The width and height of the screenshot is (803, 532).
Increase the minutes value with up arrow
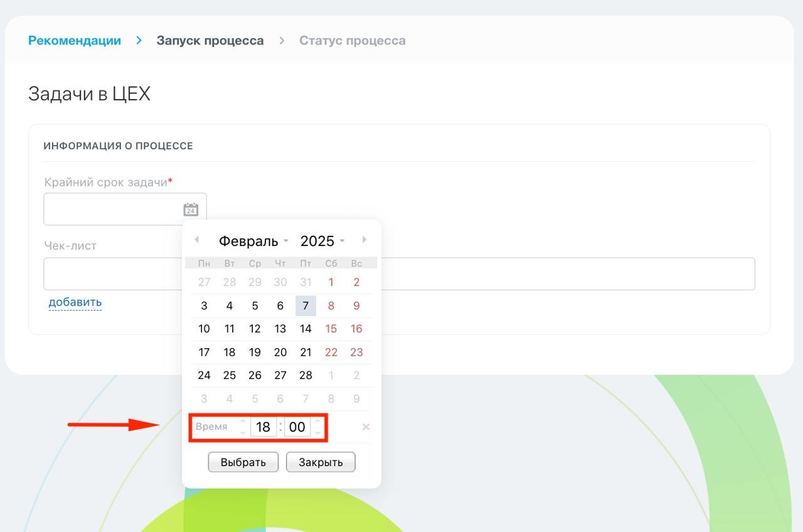coord(318,422)
